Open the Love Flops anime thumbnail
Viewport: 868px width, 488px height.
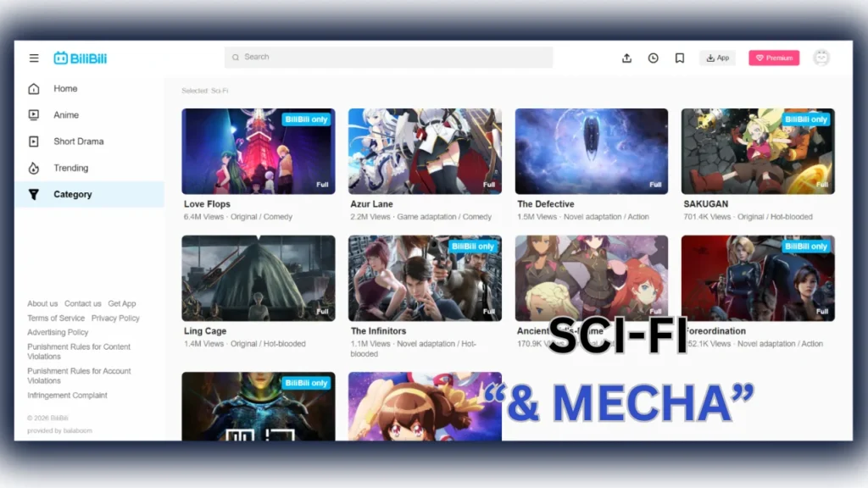(258, 151)
